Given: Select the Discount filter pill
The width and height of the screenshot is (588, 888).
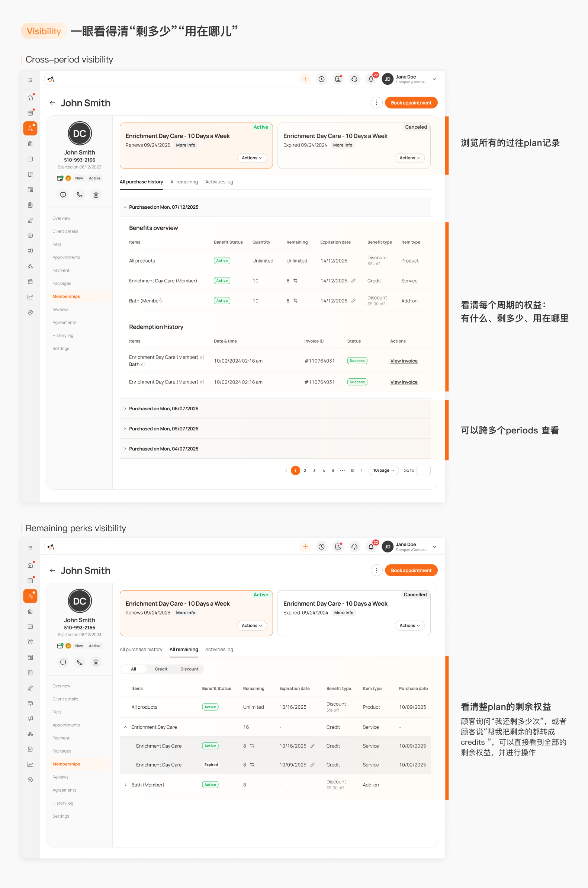Looking at the screenshot, I should click(x=189, y=669).
